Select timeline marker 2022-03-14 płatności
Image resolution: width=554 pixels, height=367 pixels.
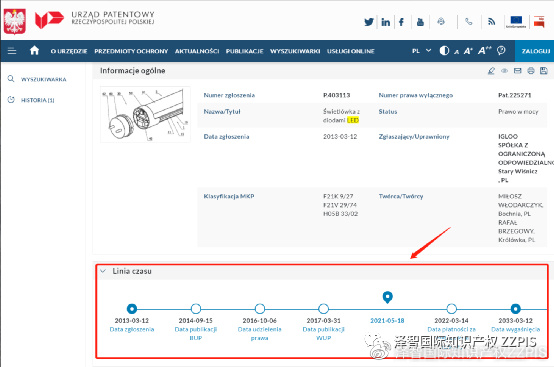tap(452, 309)
